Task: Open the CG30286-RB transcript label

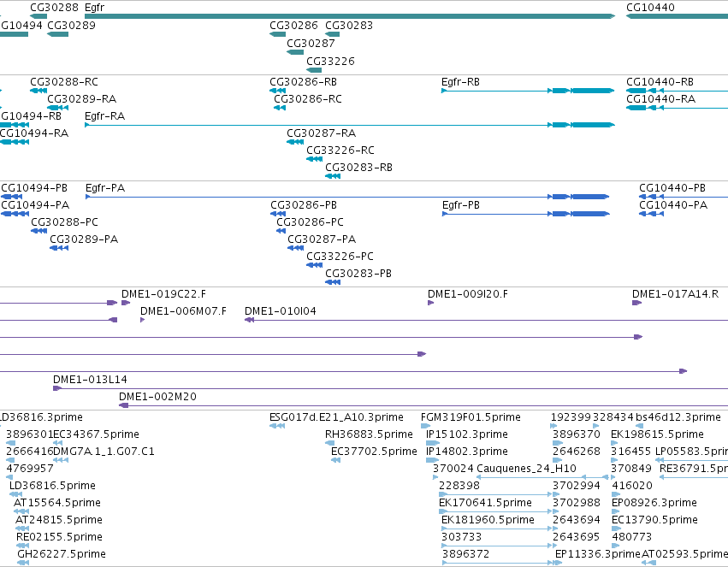Action: coord(304,82)
